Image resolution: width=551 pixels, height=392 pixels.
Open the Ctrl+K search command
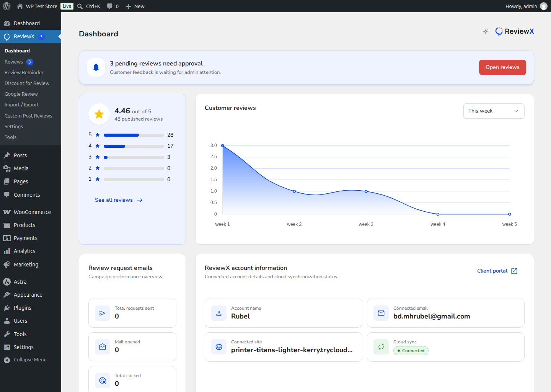(x=89, y=6)
